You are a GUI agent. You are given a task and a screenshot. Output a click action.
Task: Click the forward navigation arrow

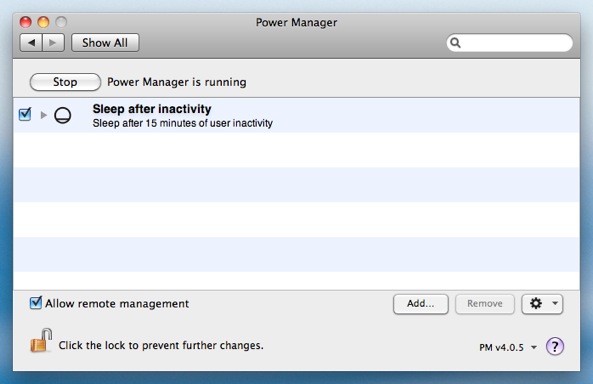tap(53, 43)
